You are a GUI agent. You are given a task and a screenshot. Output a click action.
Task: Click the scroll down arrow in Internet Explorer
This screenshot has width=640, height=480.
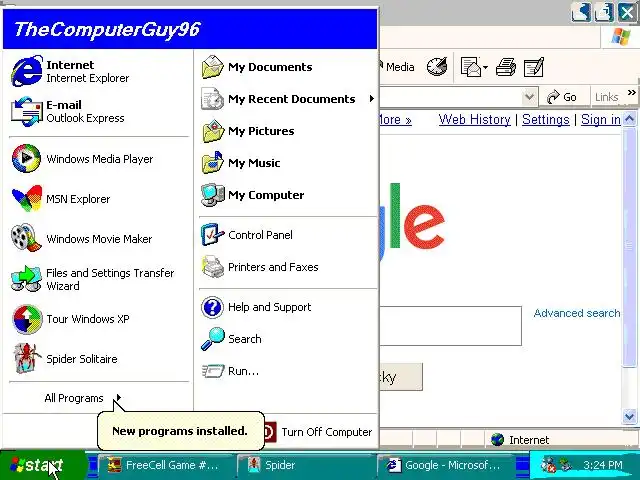[630, 417]
